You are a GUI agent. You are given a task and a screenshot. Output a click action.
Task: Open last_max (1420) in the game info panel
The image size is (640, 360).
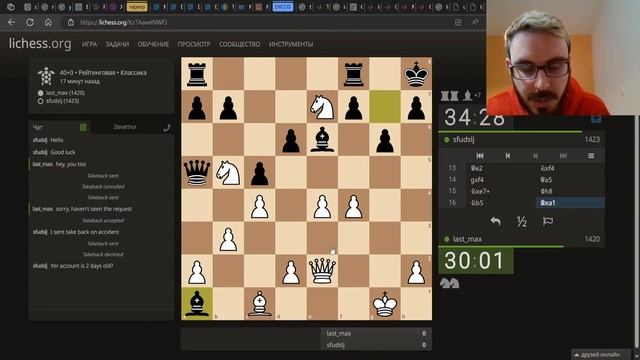pyautogui.click(x=65, y=93)
